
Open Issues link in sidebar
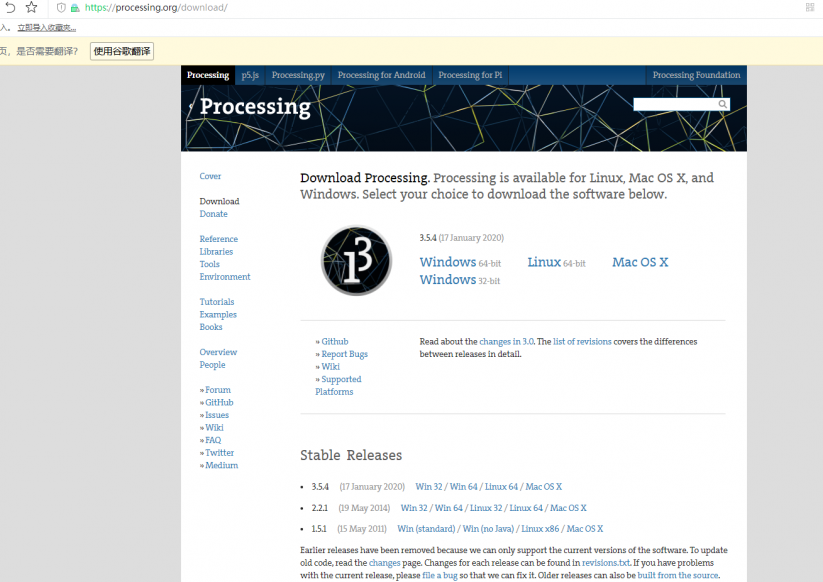217,416
